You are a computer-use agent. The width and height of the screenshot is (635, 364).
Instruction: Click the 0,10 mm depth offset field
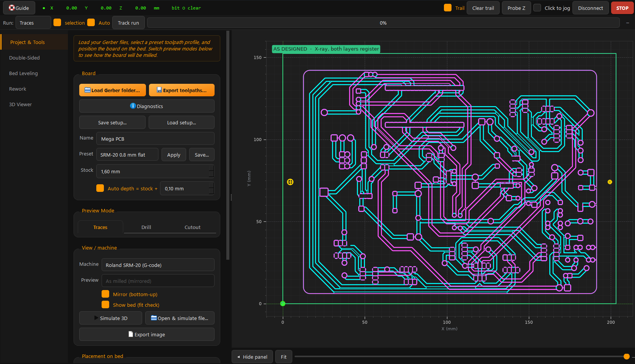pos(187,188)
